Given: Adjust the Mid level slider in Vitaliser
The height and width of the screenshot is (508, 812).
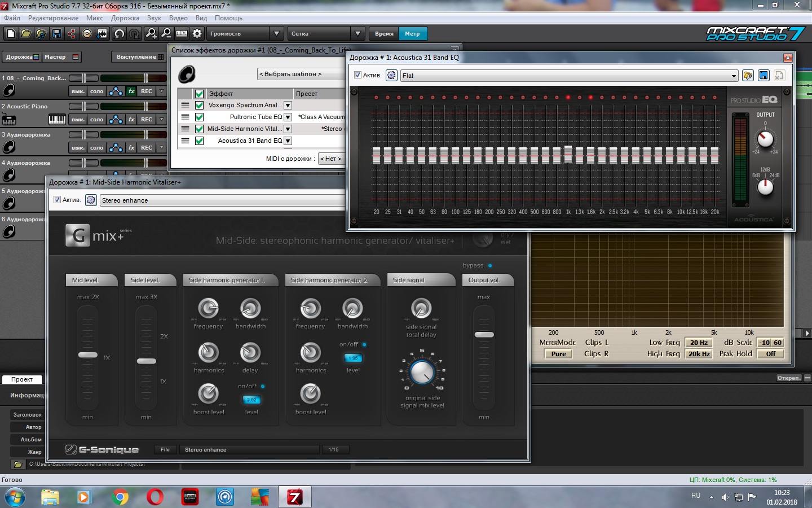Looking at the screenshot, I should click(x=87, y=354).
